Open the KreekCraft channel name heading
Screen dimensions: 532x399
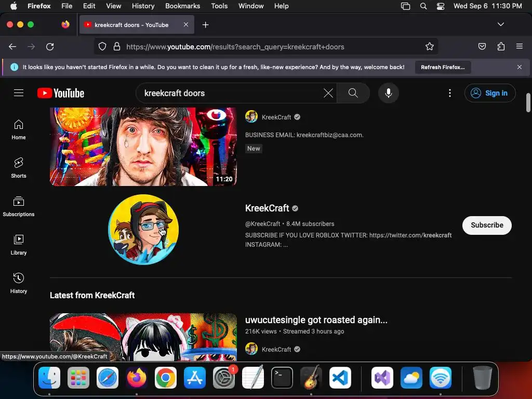(267, 208)
